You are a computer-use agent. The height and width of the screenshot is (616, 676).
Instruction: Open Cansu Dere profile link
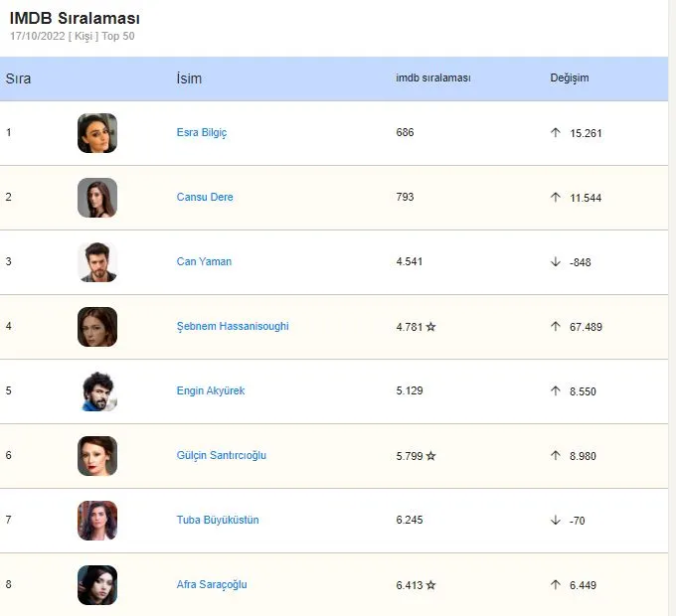(x=205, y=197)
